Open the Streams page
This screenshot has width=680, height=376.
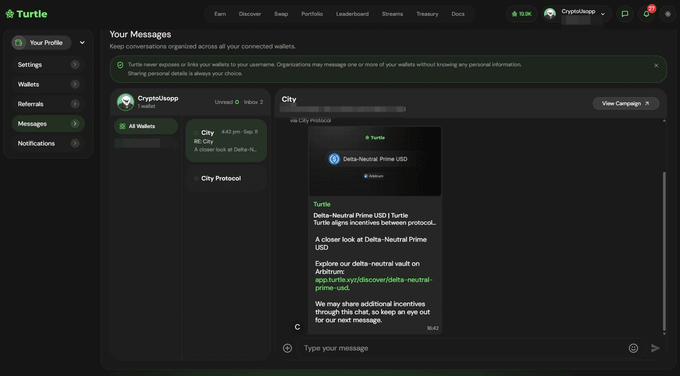(392, 14)
